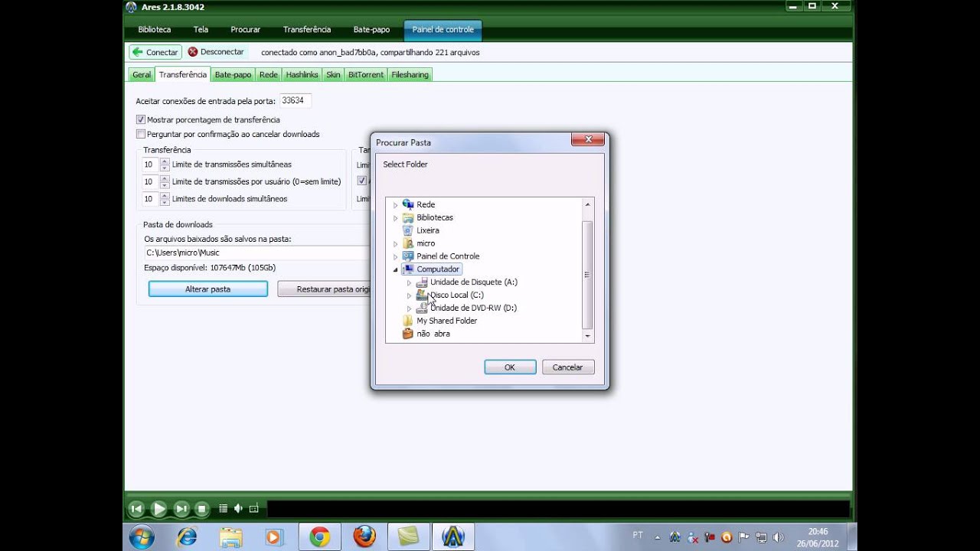
Task: Click the micro user folder icon
Action: pyautogui.click(x=408, y=243)
